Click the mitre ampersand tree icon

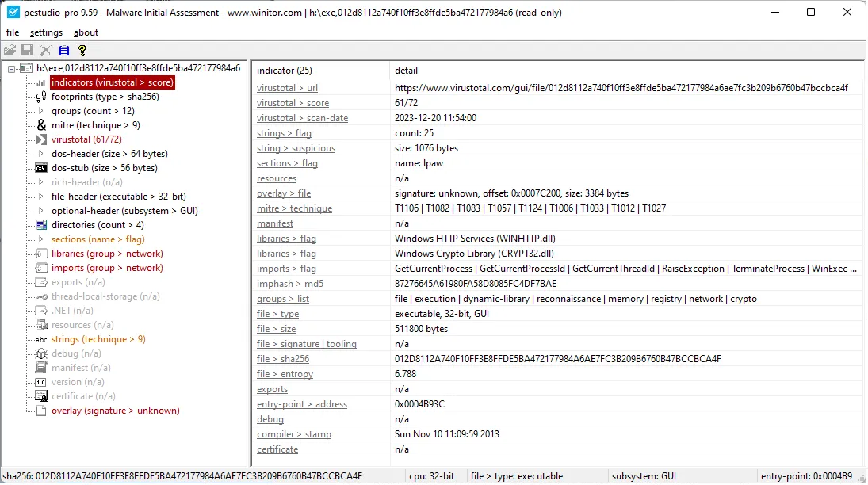point(41,125)
